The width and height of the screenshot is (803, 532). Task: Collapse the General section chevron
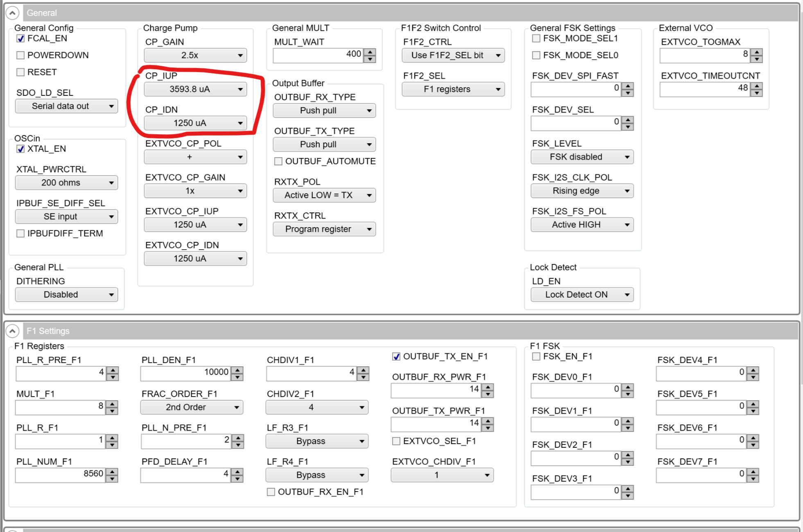(12, 13)
